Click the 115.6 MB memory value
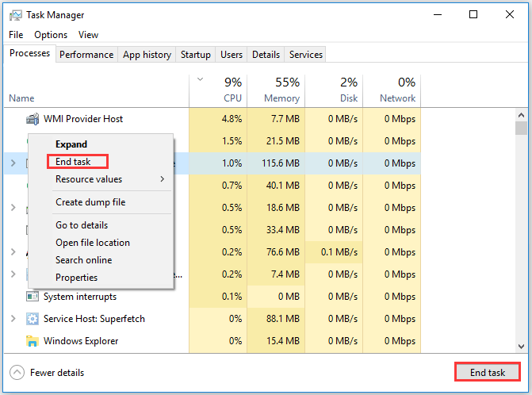This screenshot has height=395, width=532. click(281, 163)
